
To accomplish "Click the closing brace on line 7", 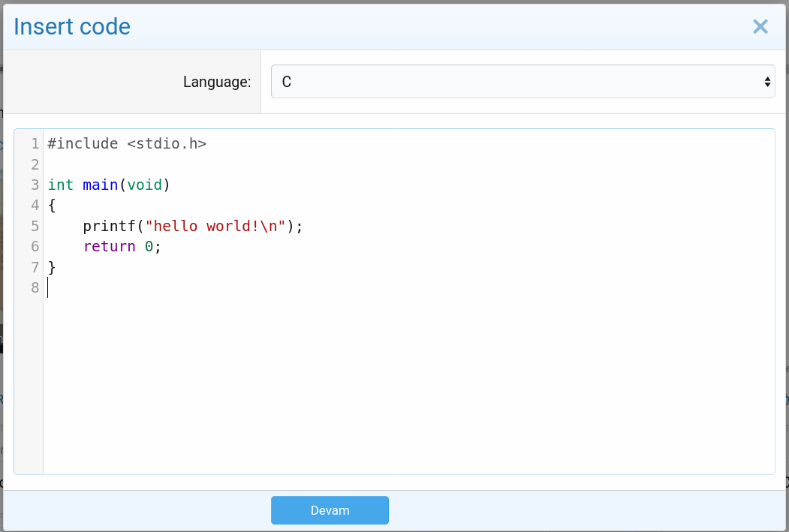I will [52, 267].
